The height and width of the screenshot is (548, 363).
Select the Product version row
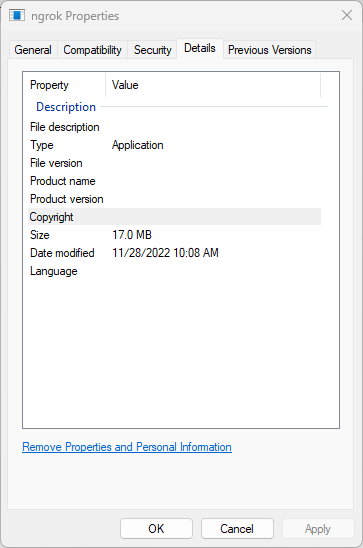174,199
